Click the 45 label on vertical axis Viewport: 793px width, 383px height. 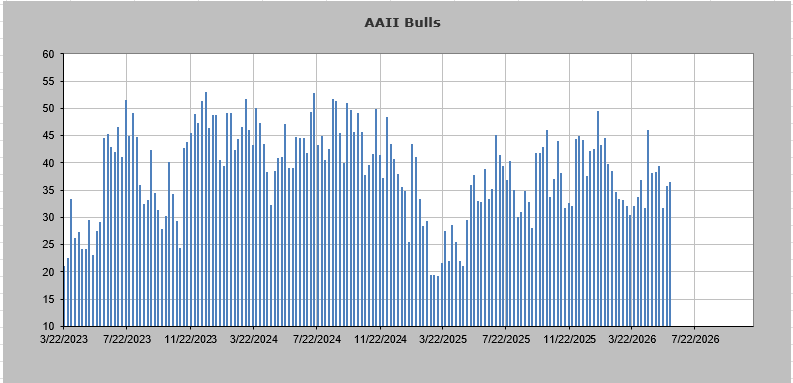(x=49, y=136)
